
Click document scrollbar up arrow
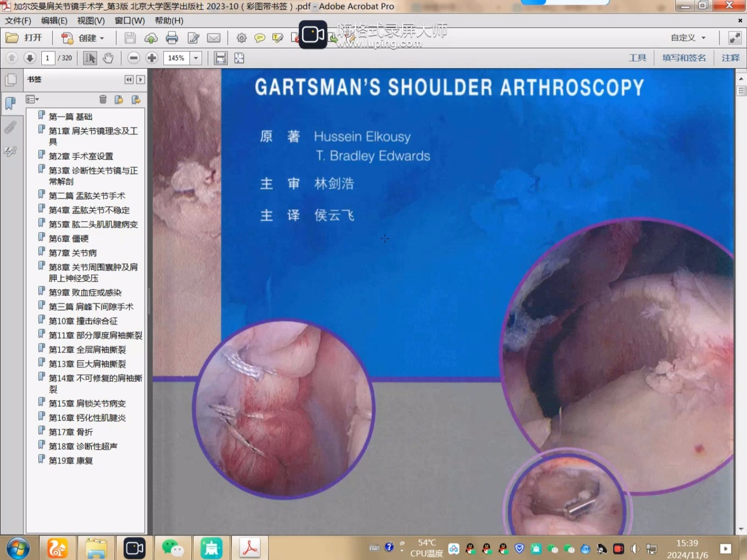click(x=741, y=79)
